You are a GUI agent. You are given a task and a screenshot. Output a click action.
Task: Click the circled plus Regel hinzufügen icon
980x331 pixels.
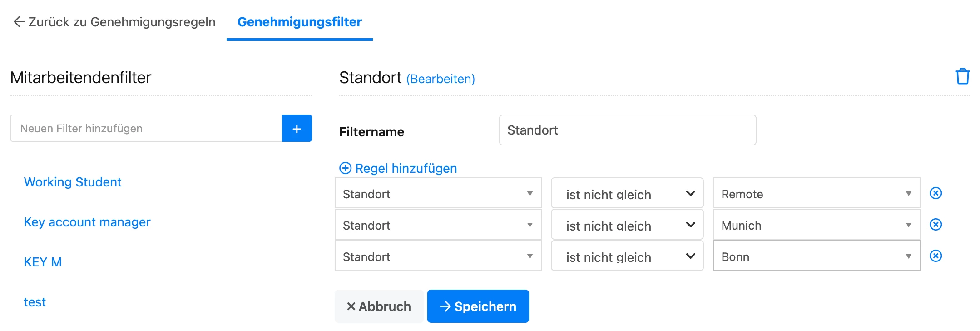[345, 168]
